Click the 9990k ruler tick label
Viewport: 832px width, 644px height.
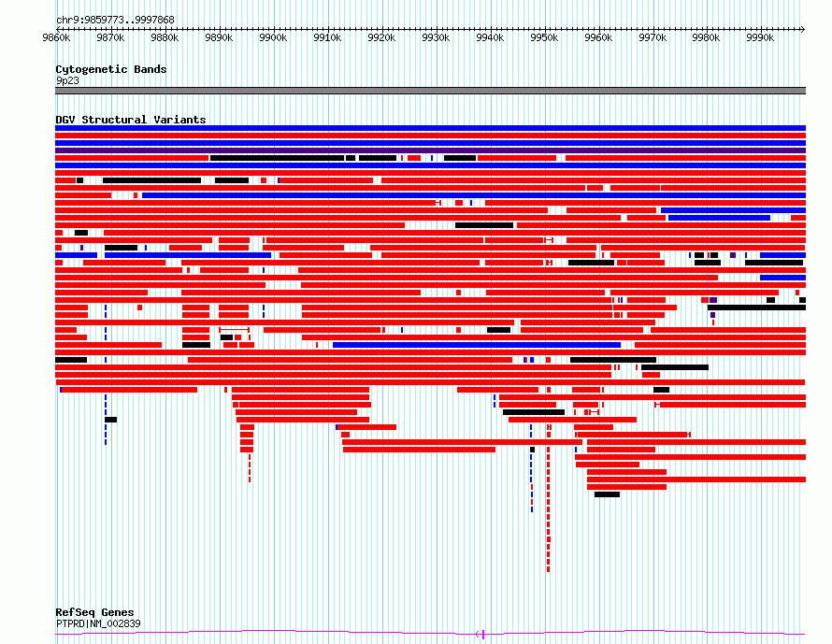tap(760, 37)
